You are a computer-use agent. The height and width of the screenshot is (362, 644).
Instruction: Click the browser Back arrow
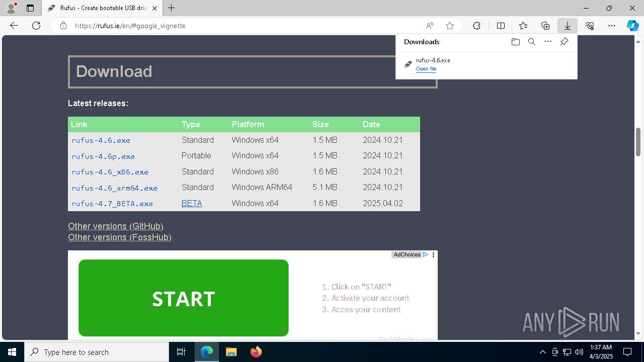(14, 26)
